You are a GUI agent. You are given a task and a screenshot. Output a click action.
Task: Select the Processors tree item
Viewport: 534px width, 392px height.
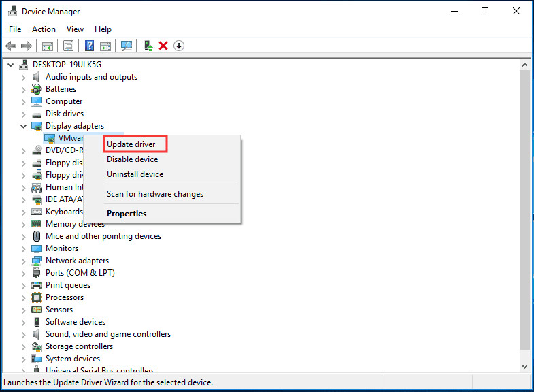65,297
